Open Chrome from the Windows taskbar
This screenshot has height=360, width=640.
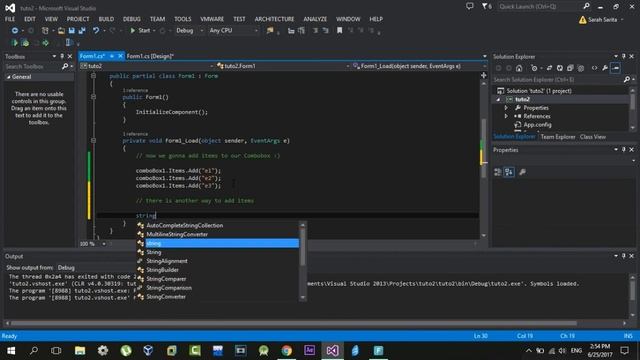click(287, 351)
